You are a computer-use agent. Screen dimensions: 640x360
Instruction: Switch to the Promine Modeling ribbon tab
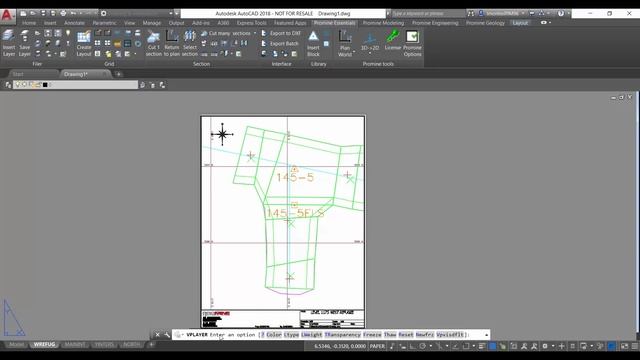click(x=383, y=23)
